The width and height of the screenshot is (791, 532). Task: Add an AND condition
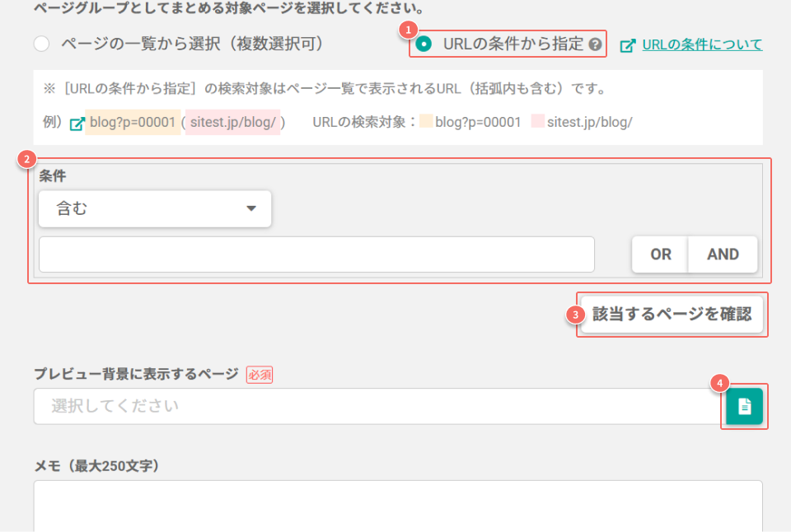point(723,254)
